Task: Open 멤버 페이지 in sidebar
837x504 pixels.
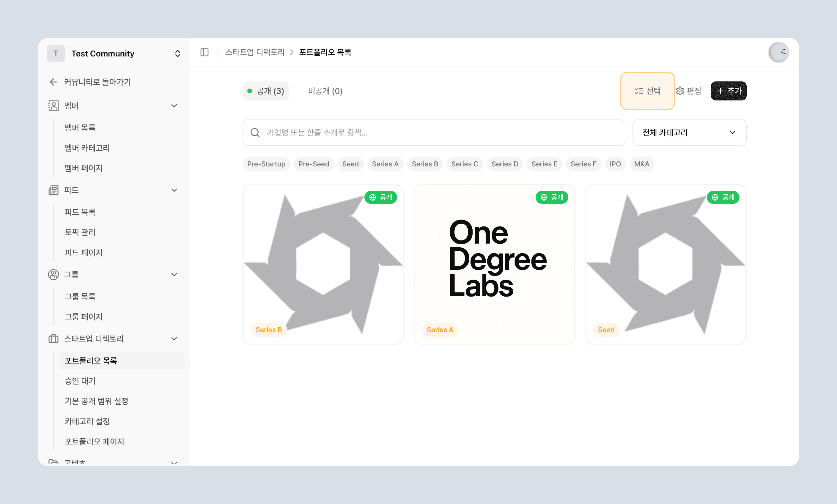Action: [84, 168]
